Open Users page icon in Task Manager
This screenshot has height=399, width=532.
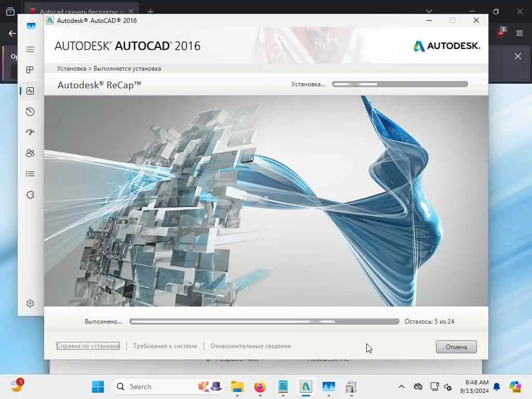(30, 153)
